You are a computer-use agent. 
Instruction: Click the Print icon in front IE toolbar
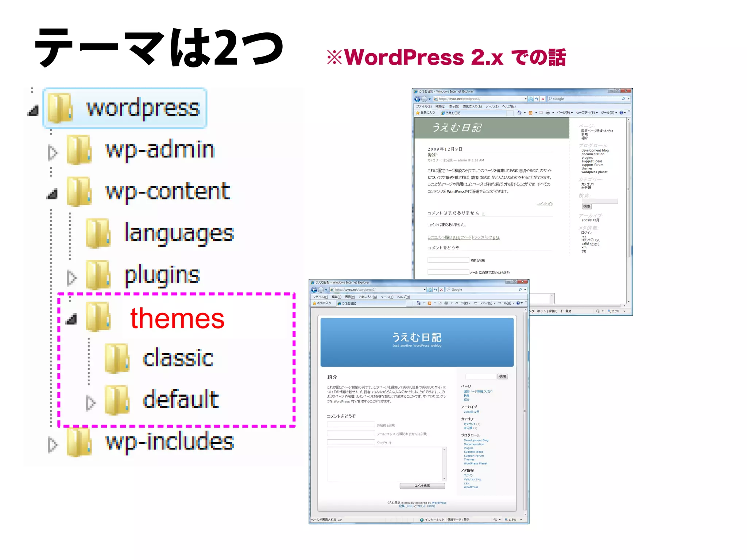coord(446,303)
